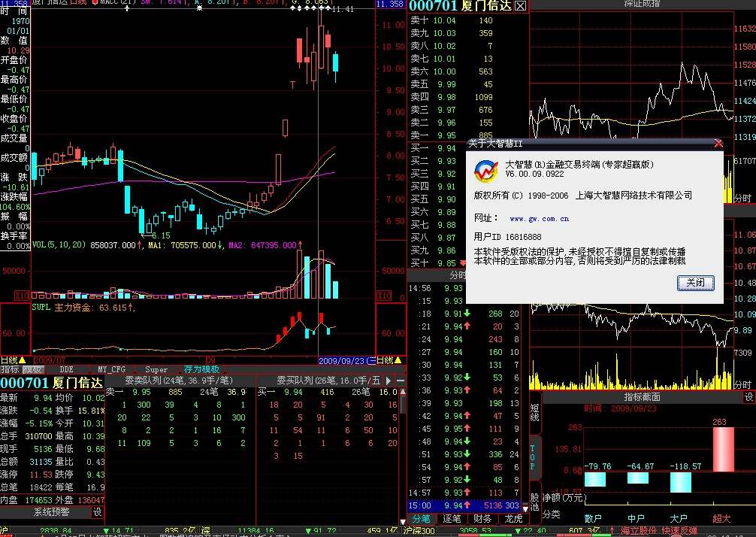Close the 关于大智慧II dialog with 关闭

tap(695, 283)
